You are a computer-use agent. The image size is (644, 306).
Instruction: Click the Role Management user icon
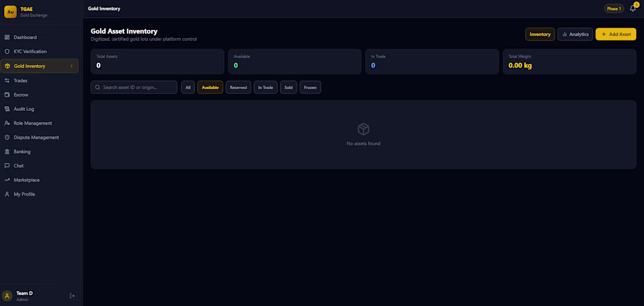(x=7, y=123)
